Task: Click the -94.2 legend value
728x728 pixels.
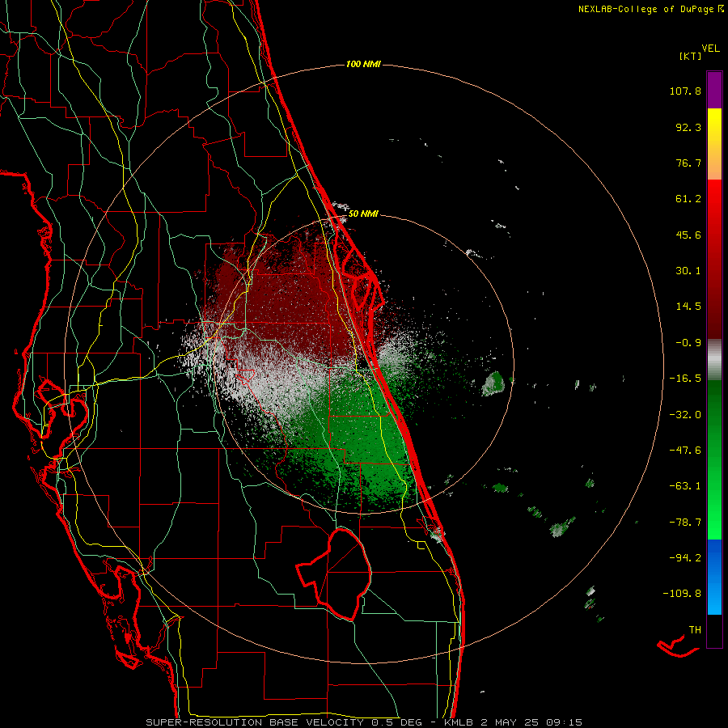Action: (x=685, y=558)
